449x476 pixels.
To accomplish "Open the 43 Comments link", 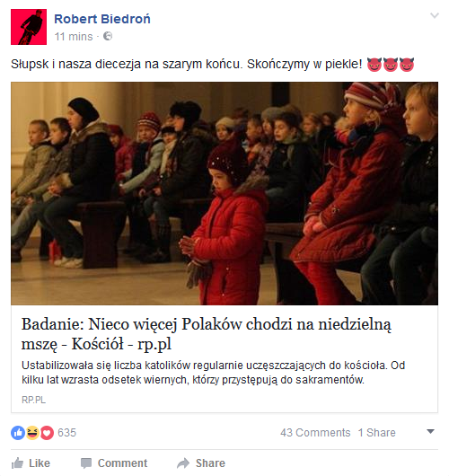I will 315,433.
